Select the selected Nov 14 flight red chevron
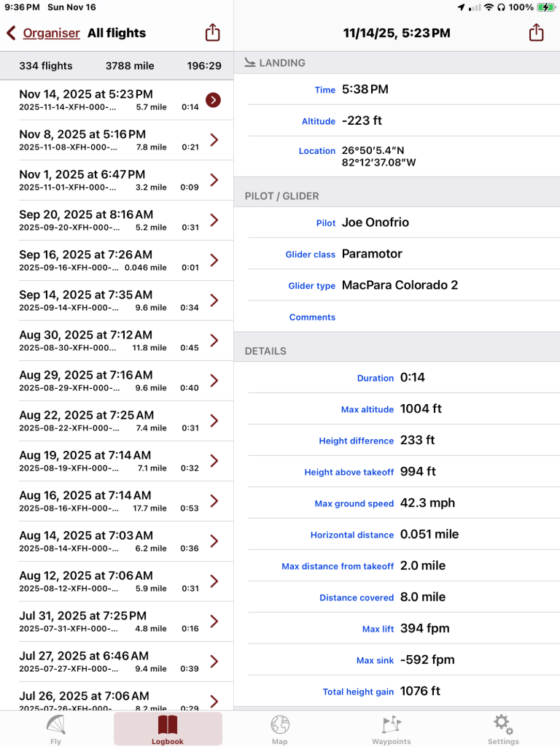The width and height of the screenshot is (560, 747). point(213,100)
